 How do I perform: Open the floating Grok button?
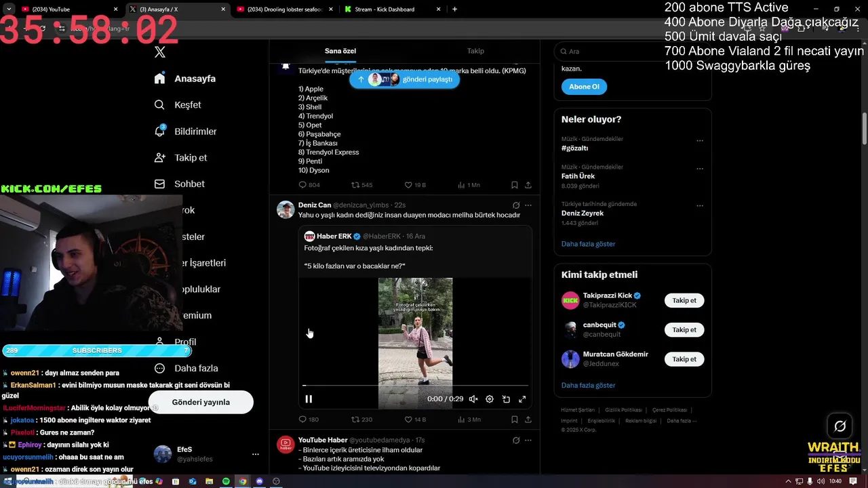click(x=840, y=426)
